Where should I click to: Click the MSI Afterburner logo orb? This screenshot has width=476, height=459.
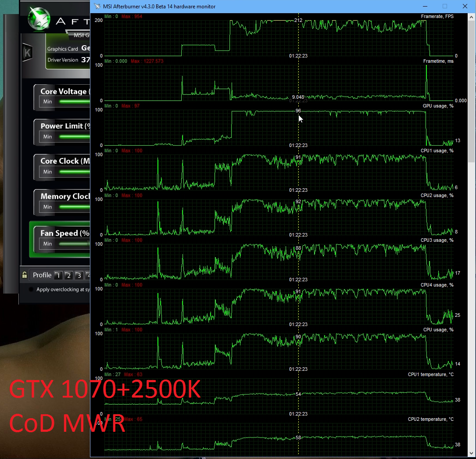coord(39,19)
